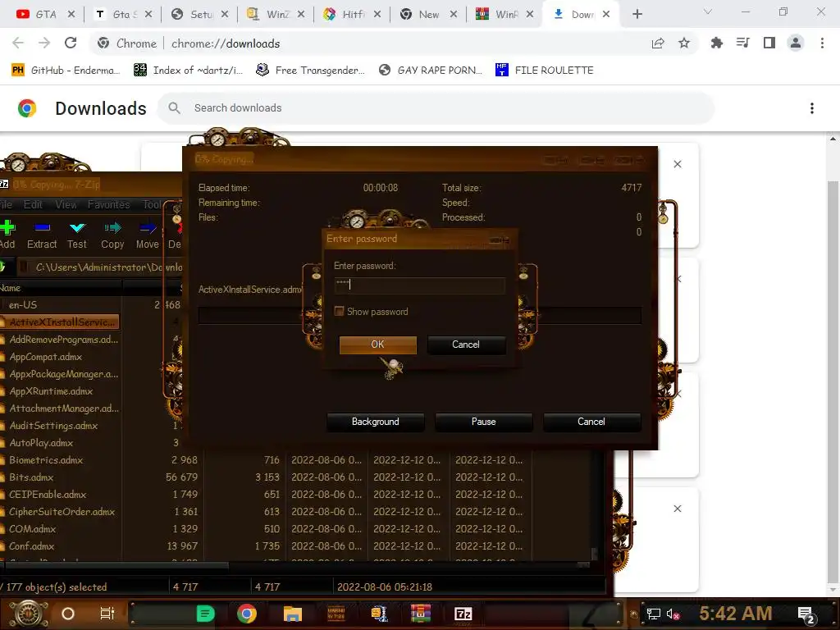The height and width of the screenshot is (630, 840).
Task: Cancel the Enter password dialog
Action: click(466, 345)
